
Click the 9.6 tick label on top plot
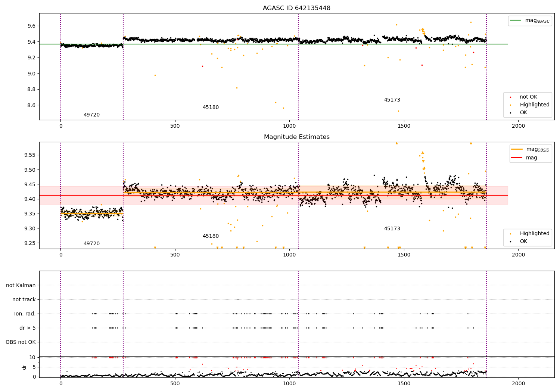tap(31, 26)
